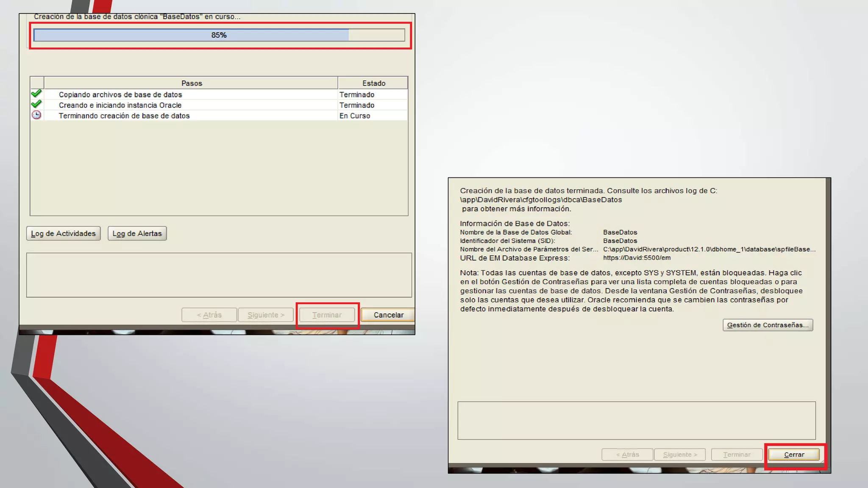This screenshot has height=488, width=868.
Task: Click green checkmark beside Creando e iniciando instancia
Action: 36,104
